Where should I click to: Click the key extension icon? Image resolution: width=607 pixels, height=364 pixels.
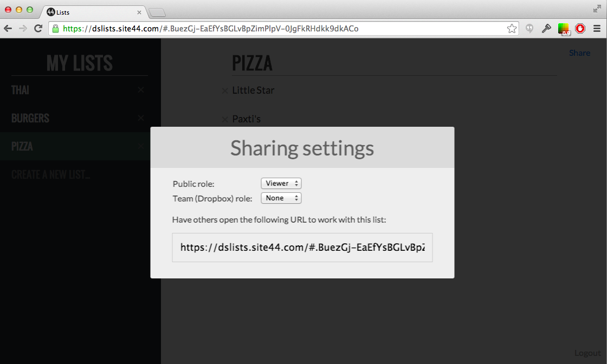[546, 29]
